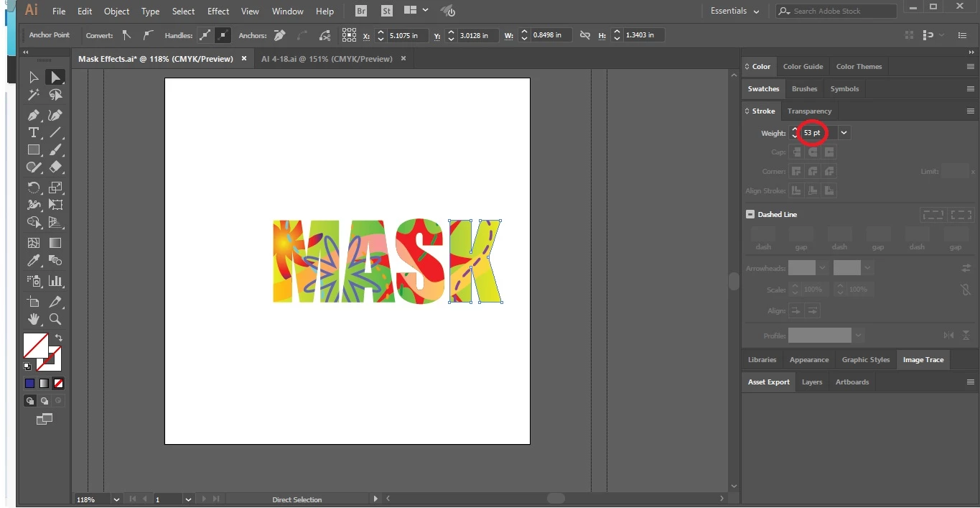Open Asset Export panel menu
980x508 pixels.
tap(970, 382)
